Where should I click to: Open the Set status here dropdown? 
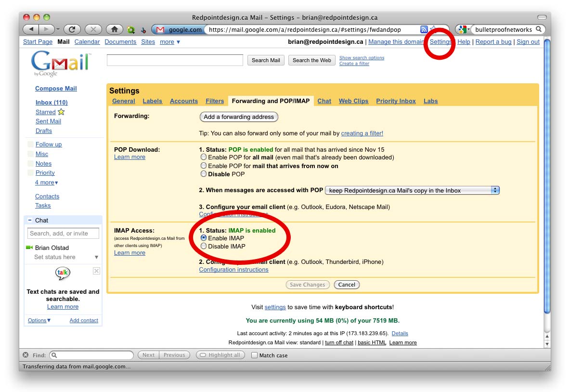[96, 257]
